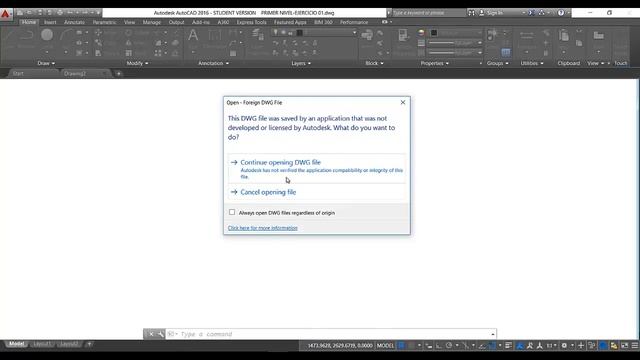Expand command line history arrow
640x360 pixels.
(x=493, y=334)
